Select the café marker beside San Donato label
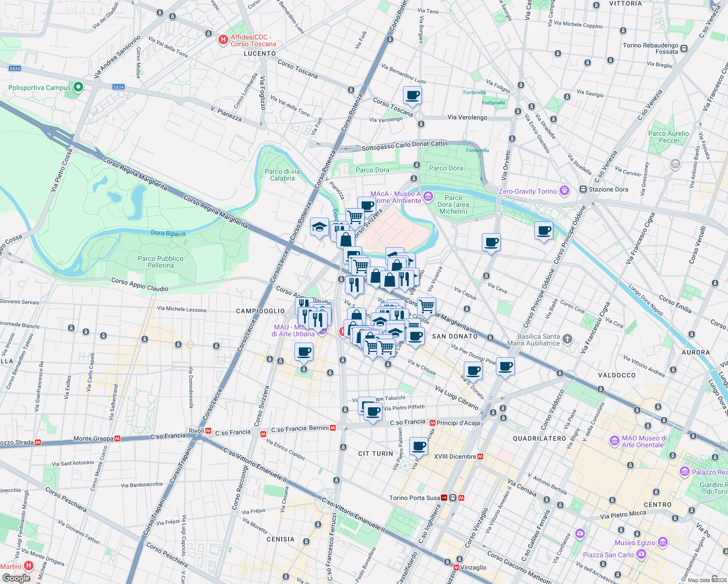728x584 pixels. pyautogui.click(x=415, y=336)
